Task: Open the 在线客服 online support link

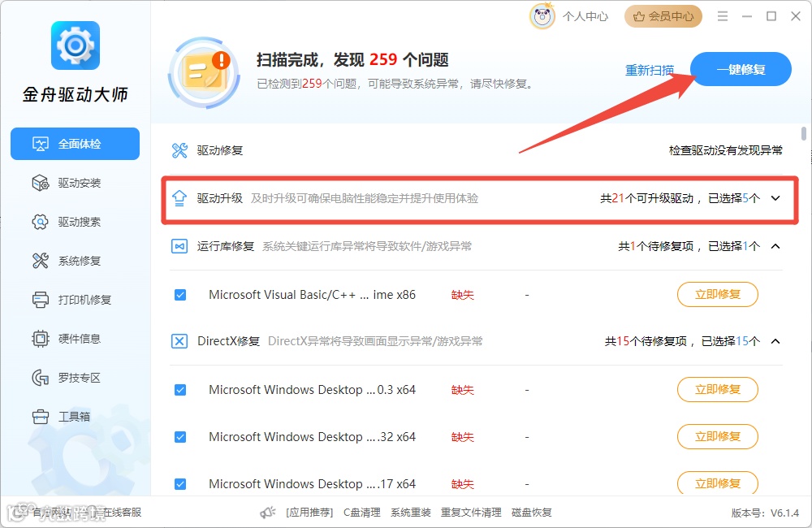Action: pos(121,513)
